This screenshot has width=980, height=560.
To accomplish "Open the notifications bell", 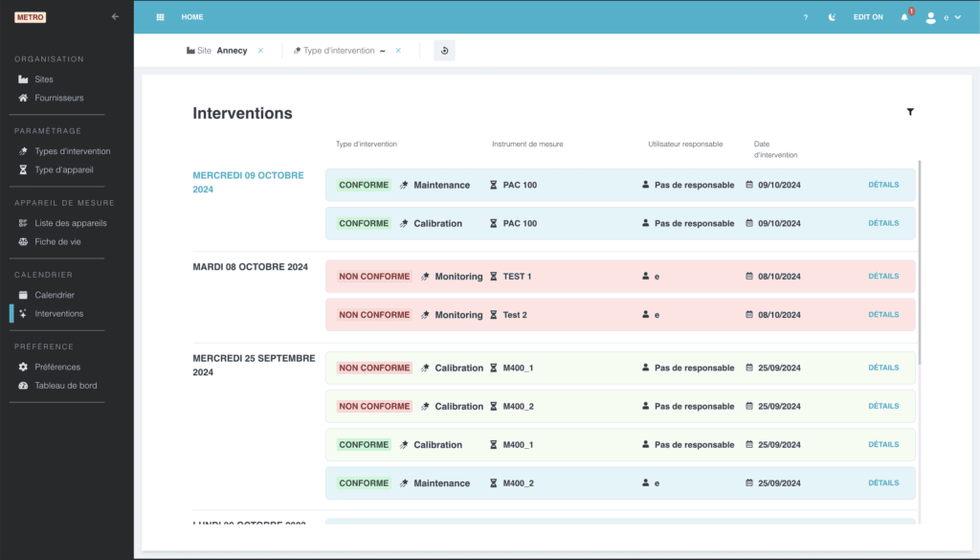I will pyautogui.click(x=904, y=17).
